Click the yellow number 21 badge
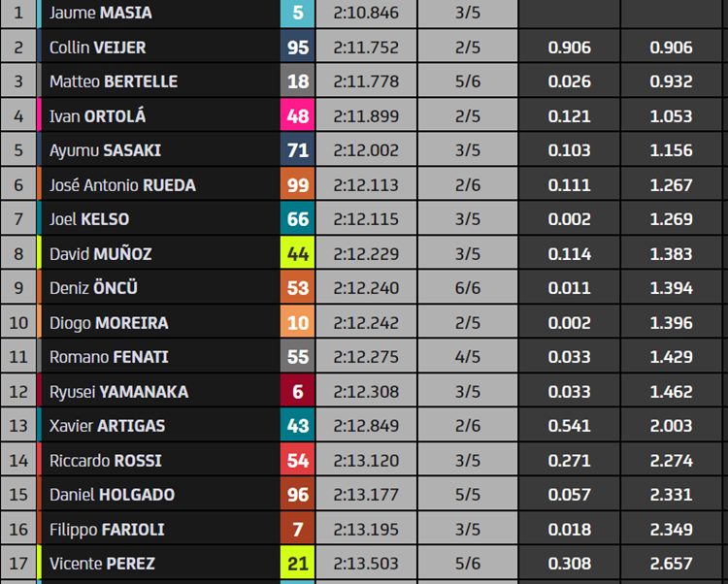The width and height of the screenshot is (728, 584). point(298,564)
